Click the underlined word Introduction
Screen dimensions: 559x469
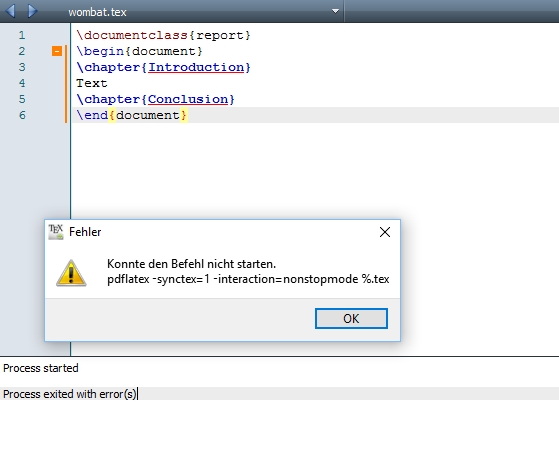196,67
